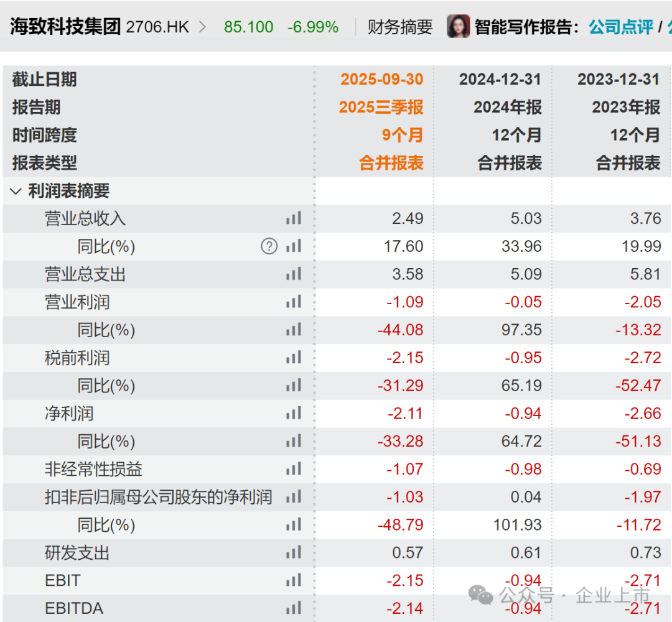This screenshot has width=672, height=622.
Task: Open chart icon for 扣非后归属母公司股东的净利润 row
Action: pyautogui.click(x=294, y=496)
